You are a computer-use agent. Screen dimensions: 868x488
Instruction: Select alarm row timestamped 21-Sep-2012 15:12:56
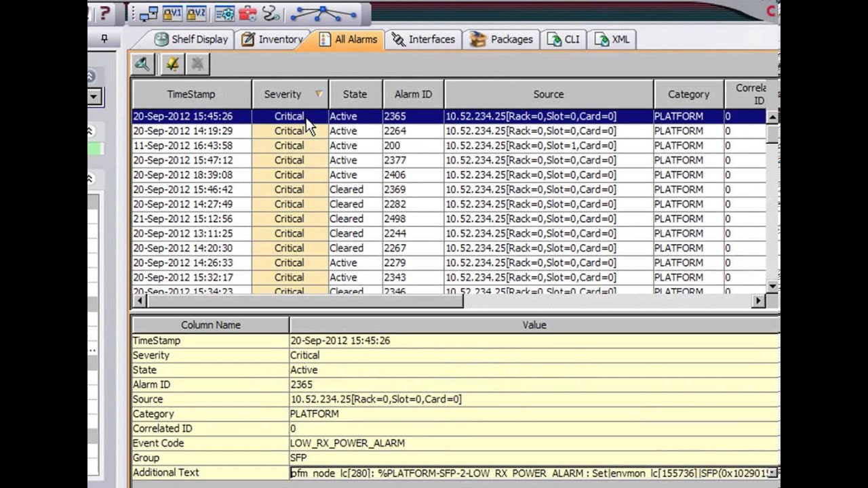[448, 219]
